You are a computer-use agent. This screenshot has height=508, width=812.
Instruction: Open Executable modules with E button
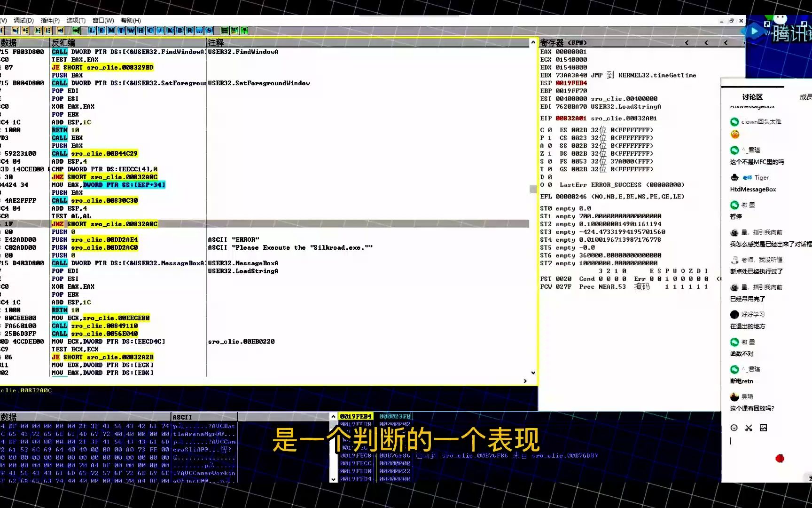101,31
